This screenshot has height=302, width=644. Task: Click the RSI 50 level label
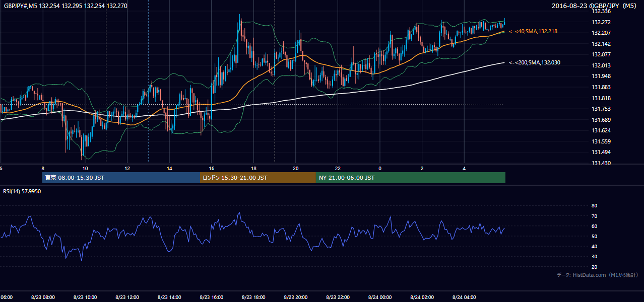594,236
